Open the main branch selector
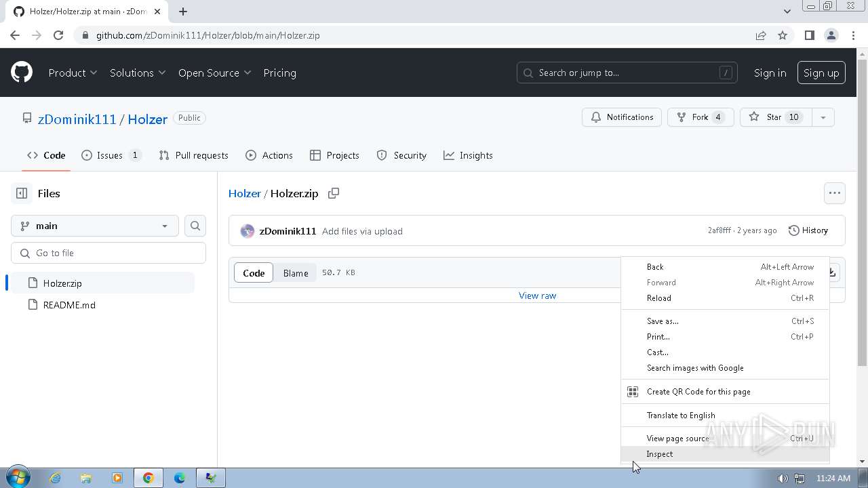This screenshot has height=488, width=868. 94,226
